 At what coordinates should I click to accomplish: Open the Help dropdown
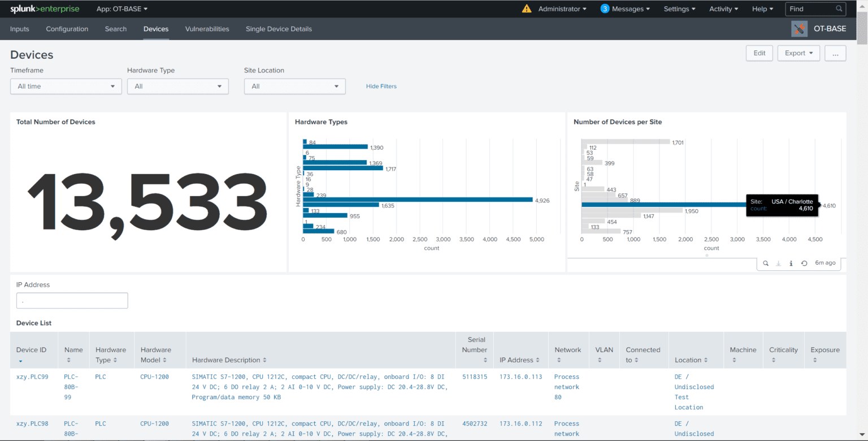763,9
